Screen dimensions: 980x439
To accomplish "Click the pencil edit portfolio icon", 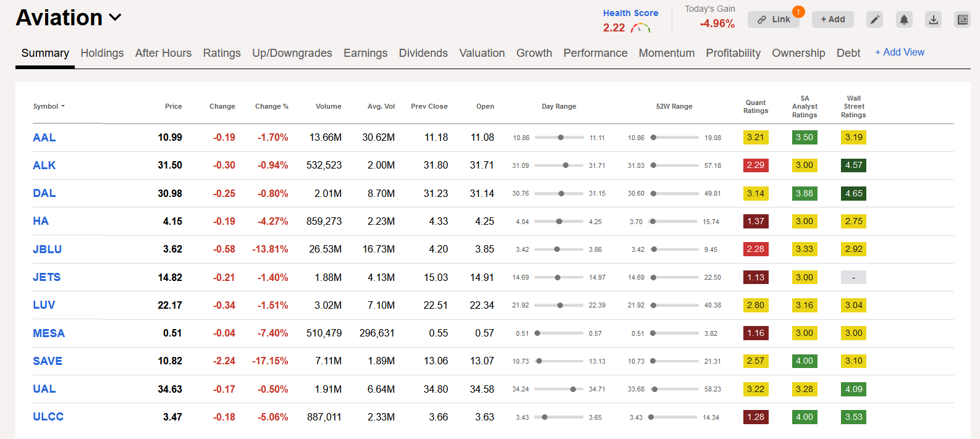I will (x=874, y=20).
